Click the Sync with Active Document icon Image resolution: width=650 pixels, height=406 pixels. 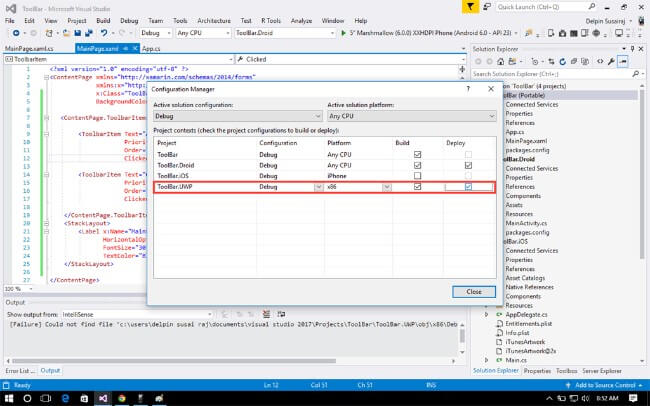point(551,61)
